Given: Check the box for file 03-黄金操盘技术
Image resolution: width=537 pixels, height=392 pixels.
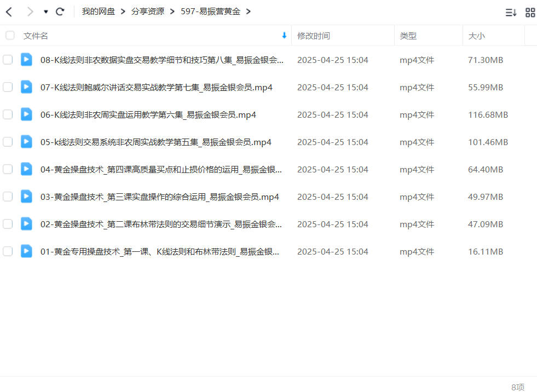Looking at the screenshot, I should pyautogui.click(x=8, y=197).
